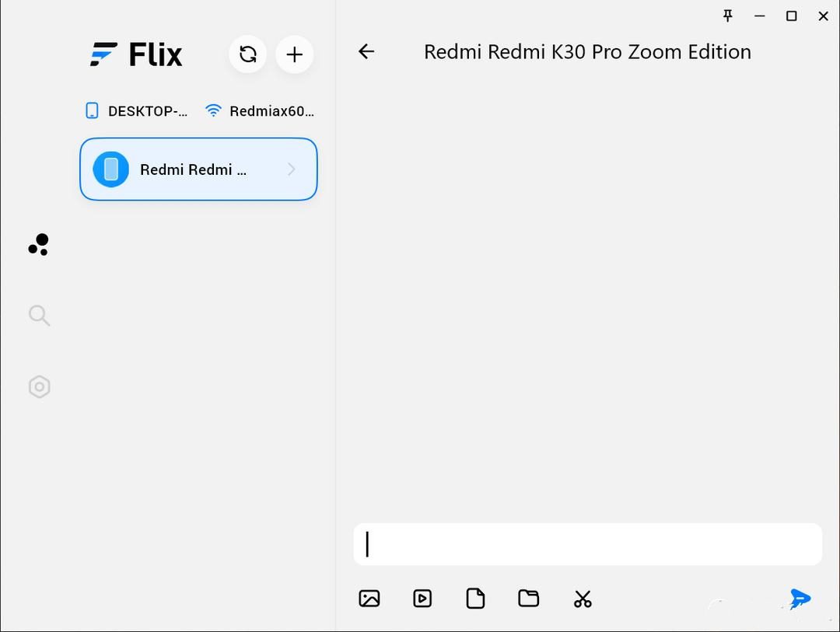Expand the Redmi device chevron arrow

[292, 169]
